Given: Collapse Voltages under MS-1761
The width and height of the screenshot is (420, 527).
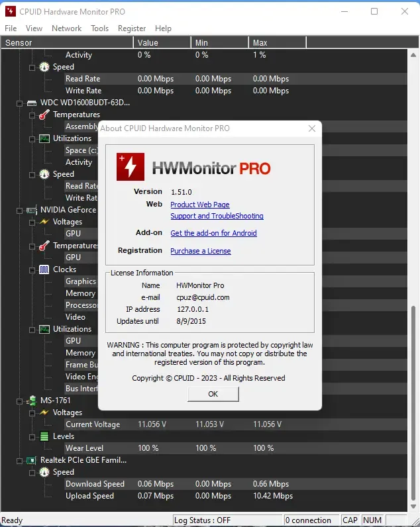Looking at the screenshot, I should pos(32,413).
